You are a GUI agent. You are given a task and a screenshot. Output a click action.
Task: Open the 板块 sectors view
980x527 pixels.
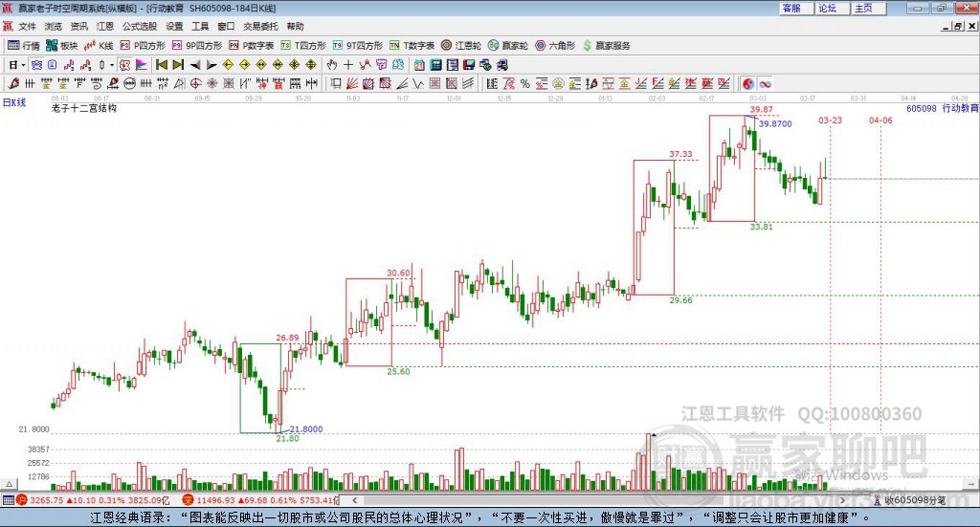point(62,46)
